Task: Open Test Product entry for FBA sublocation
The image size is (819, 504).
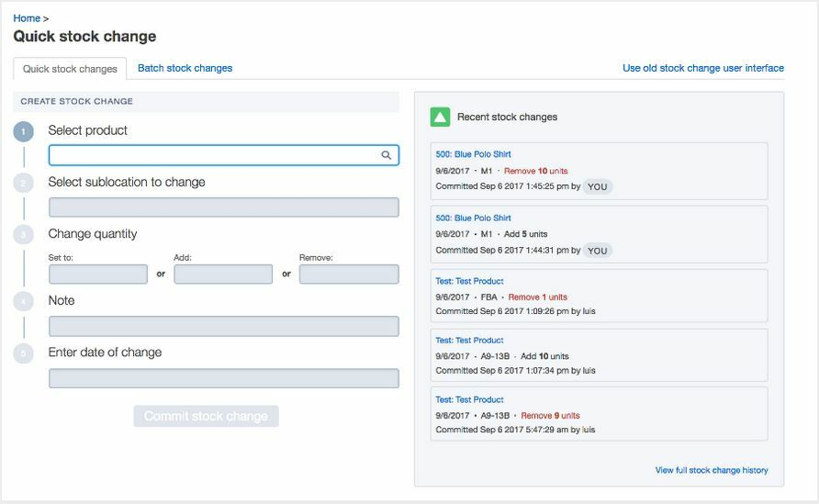Action: click(x=469, y=281)
